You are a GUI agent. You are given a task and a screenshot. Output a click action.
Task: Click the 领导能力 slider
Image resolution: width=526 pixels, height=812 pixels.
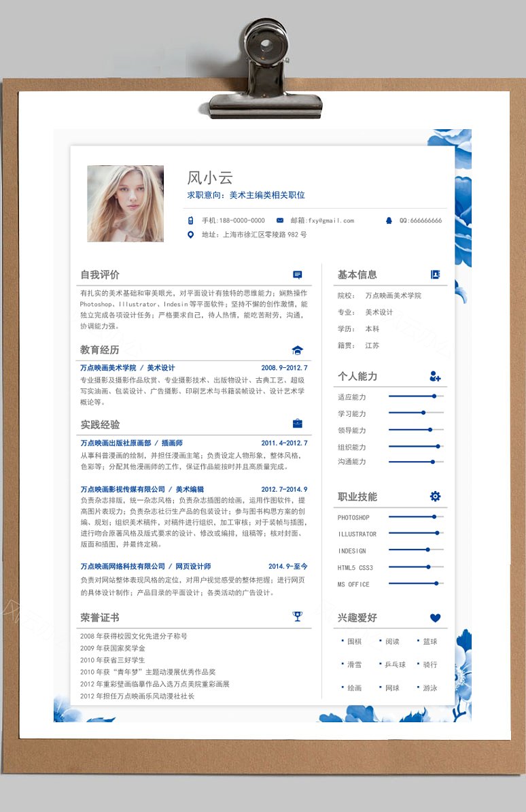(x=416, y=429)
